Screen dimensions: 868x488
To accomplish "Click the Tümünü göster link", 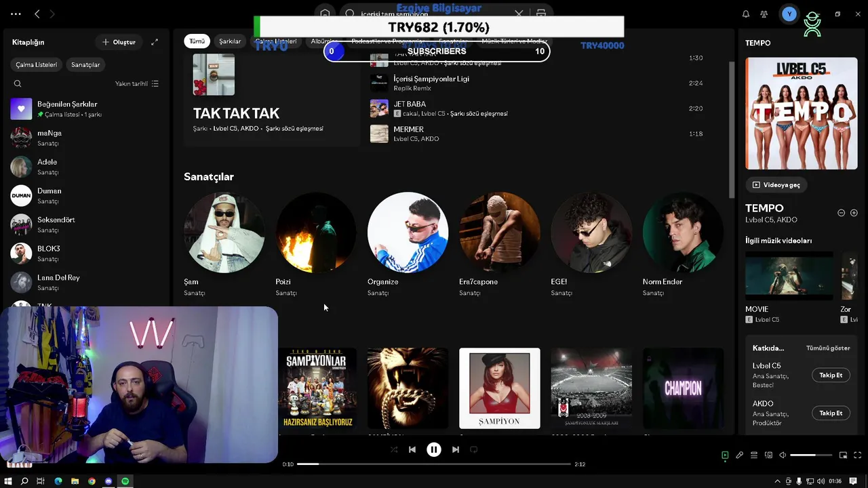I will pyautogui.click(x=828, y=348).
